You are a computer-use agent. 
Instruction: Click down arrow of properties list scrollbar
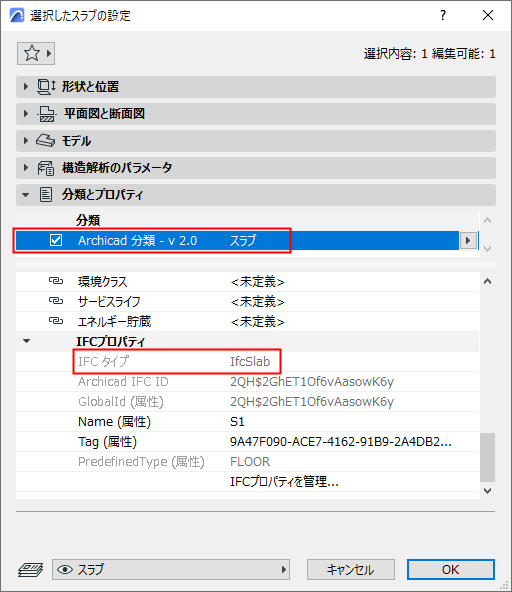point(487,491)
